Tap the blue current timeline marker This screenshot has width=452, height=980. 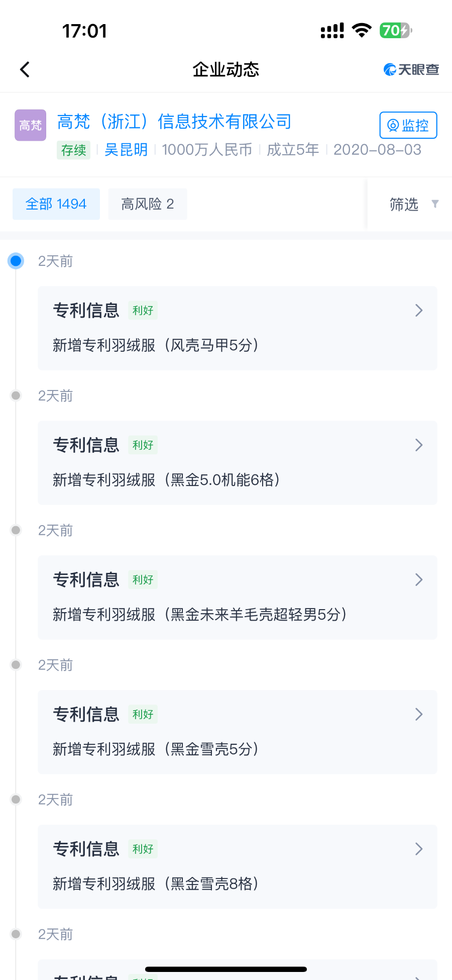click(x=16, y=261)
